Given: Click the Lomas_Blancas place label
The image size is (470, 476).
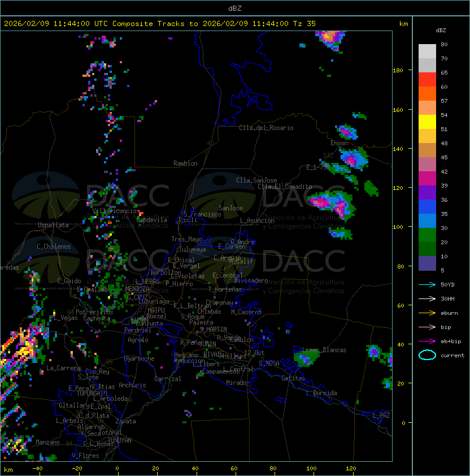Looking at the screenshot, I should [x=324, y=350].
